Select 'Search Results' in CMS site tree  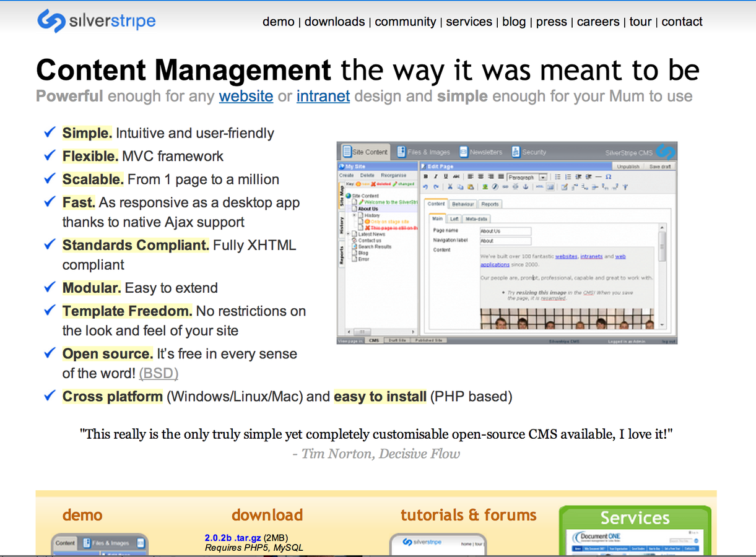tap(375, 246)
